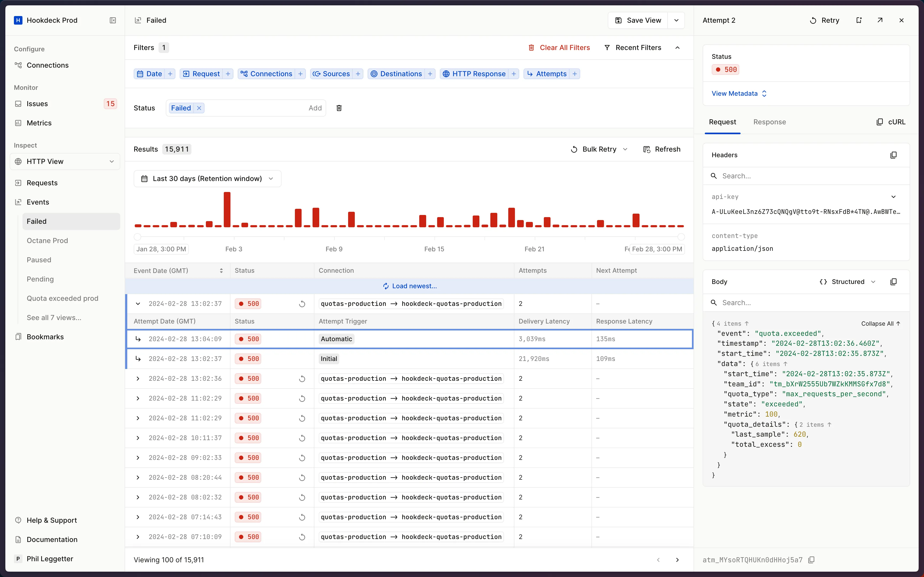924x577 pixels.
Task: Go to previous page of results
Action: click(x=658, y=559)
